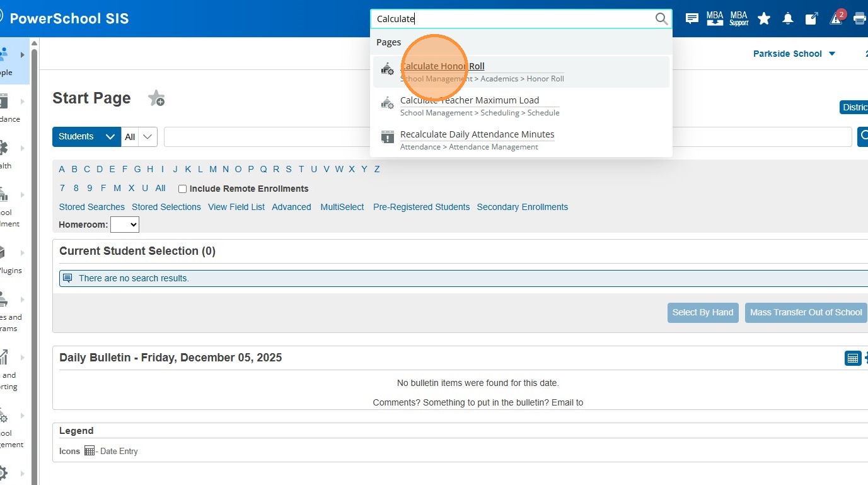Select the Calculate Honor Roll search result
Screen dimensions: 868x485
[521, 72]
